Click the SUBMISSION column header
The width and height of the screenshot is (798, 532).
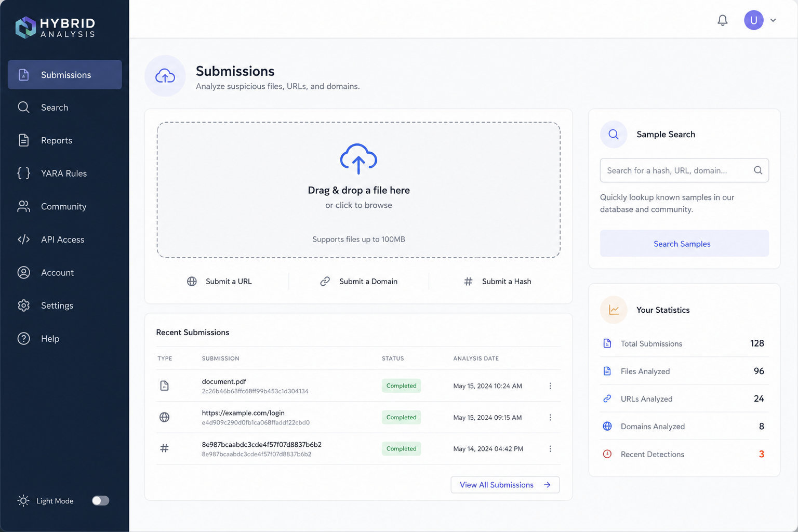220,358
